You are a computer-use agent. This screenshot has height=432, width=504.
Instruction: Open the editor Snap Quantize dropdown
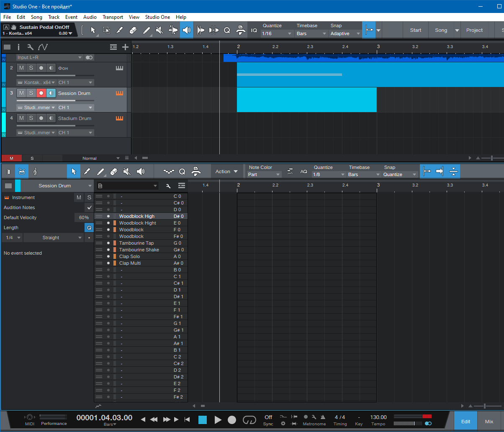(400, 174)
